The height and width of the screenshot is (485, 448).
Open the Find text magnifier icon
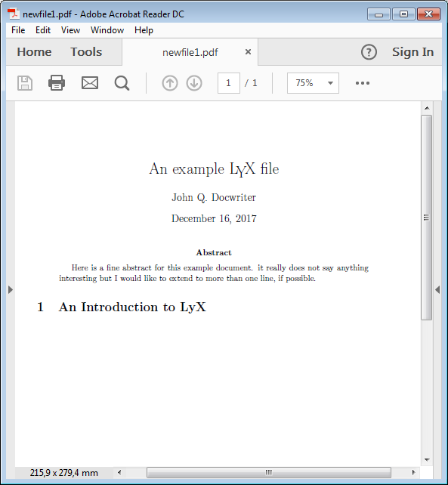click(122, 83)
